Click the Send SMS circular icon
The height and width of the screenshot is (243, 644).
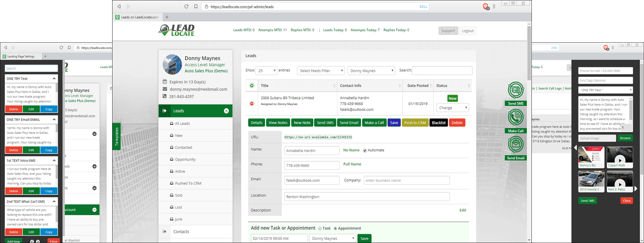coord(516,91)
